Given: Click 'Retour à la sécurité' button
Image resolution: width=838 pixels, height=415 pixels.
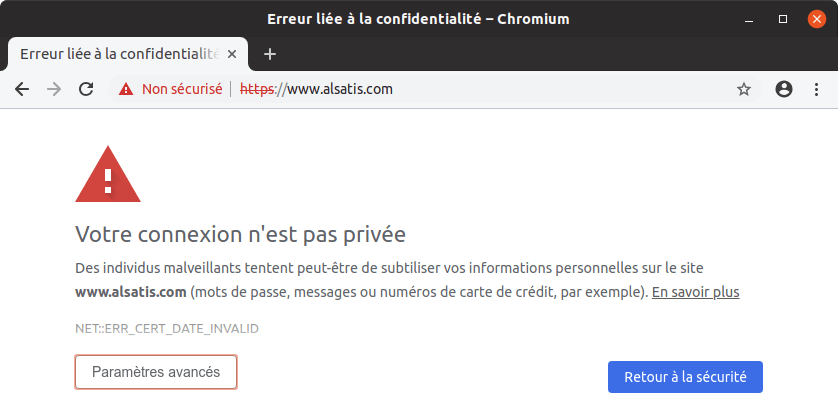Looking at the screenshot, I should pos(685,377).
